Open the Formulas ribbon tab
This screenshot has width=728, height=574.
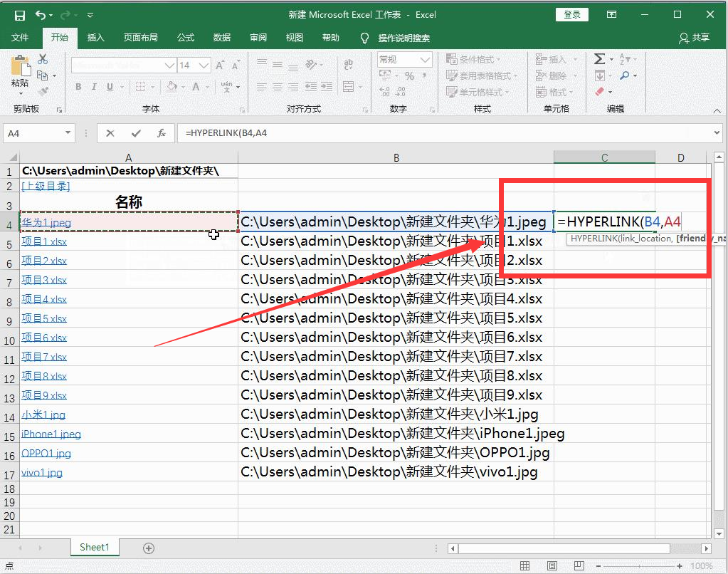point(186,38)
